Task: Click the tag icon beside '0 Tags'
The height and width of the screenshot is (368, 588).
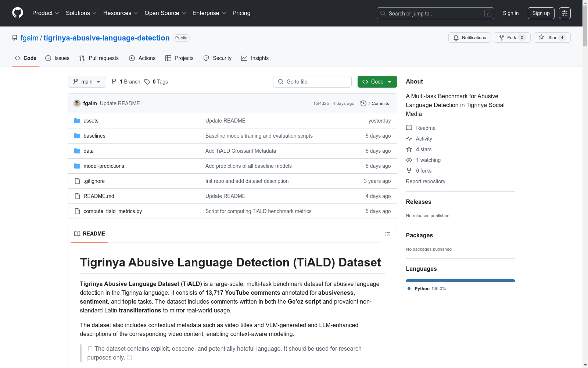Action: click(147, 82)
